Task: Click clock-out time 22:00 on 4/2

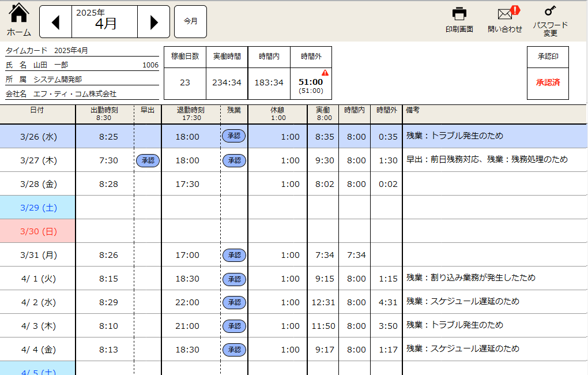Action: point(187,302)
